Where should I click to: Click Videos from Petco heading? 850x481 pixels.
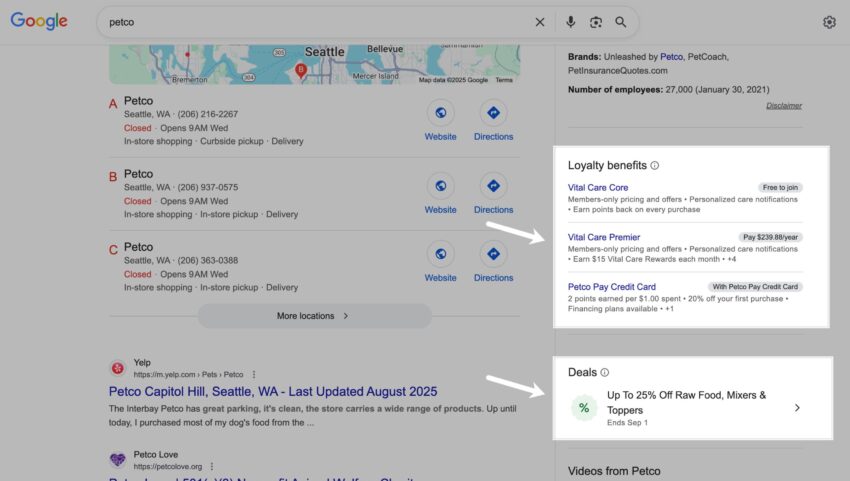click(x=614, y=471)
